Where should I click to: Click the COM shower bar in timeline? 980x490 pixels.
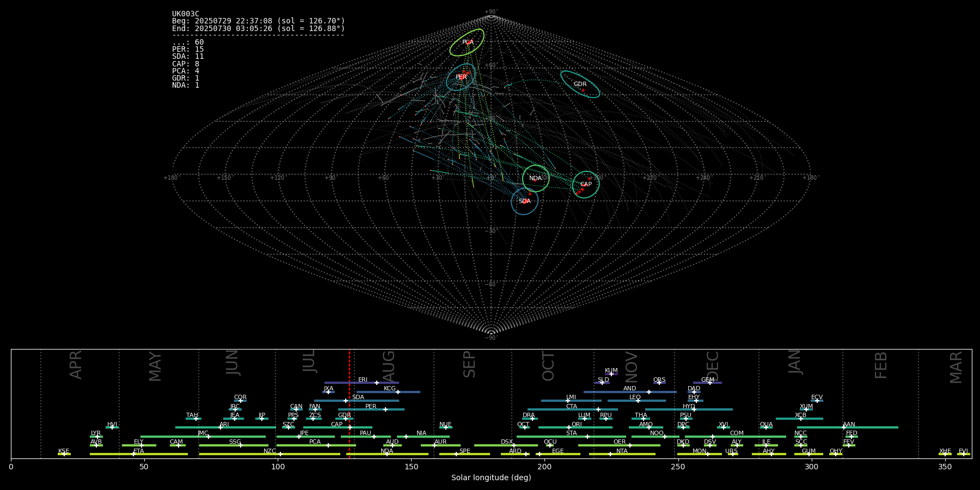(736, 436)
